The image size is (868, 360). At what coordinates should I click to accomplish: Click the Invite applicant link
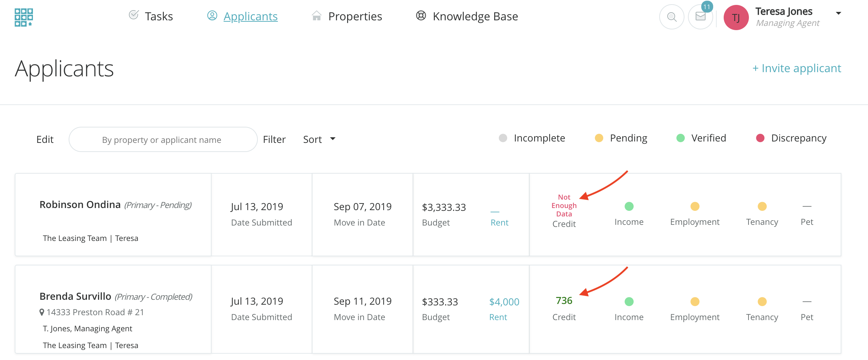pyautogui.click(x=797, y=68)
